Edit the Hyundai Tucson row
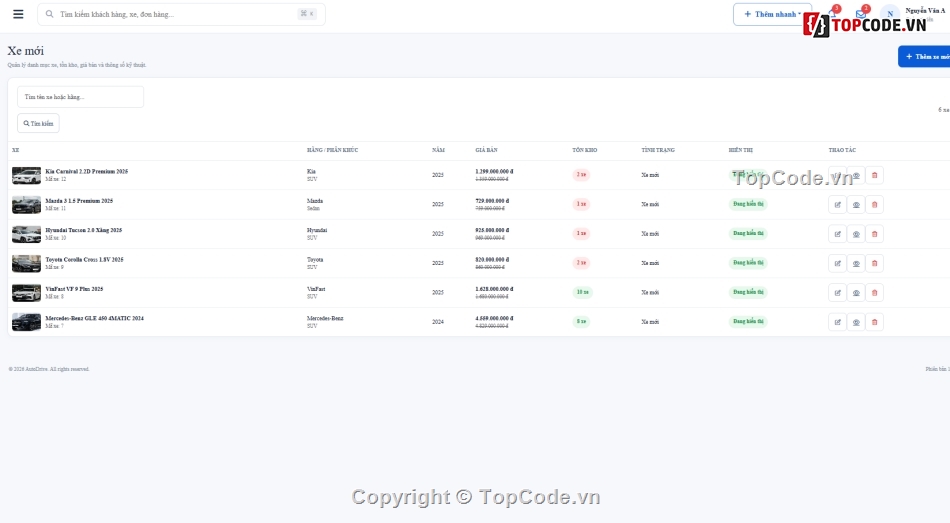This screenshot has height=523, width=950. (837, 234)
